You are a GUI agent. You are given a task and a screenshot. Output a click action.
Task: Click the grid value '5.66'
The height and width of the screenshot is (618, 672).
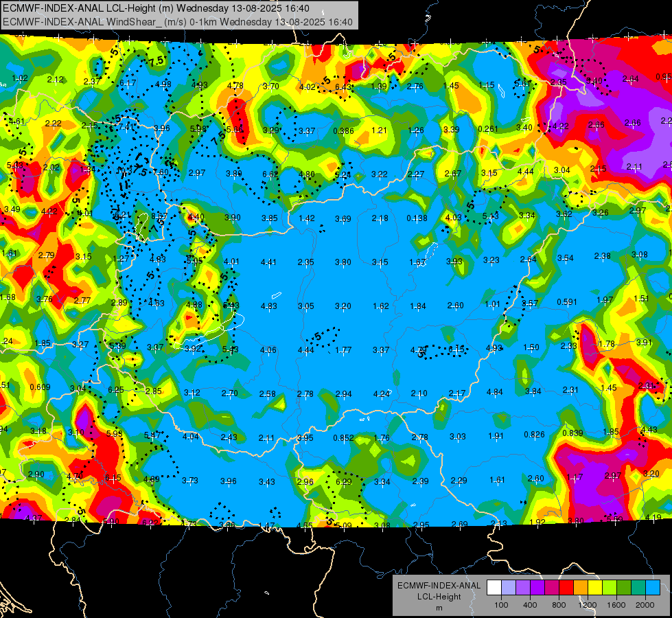[x=235, y=130]
